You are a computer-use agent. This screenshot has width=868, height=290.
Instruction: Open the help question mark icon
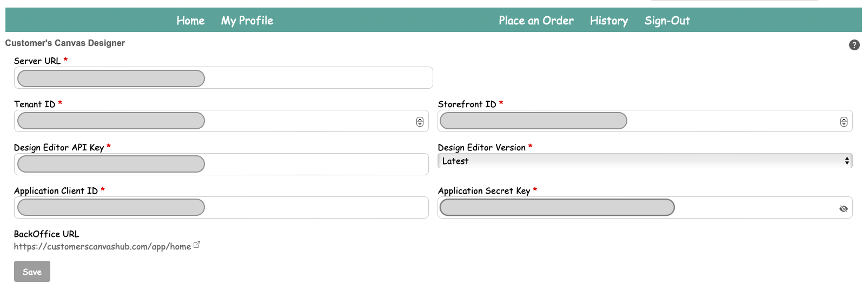(854, 45)
